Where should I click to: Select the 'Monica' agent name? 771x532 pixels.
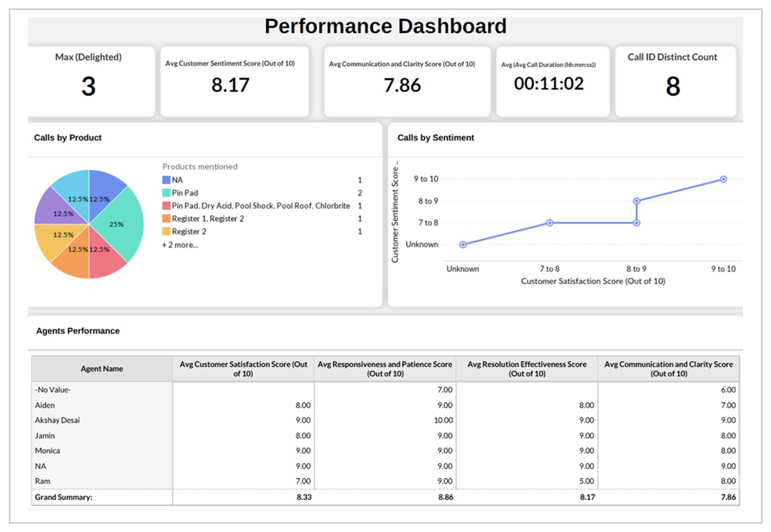point(47,451)
